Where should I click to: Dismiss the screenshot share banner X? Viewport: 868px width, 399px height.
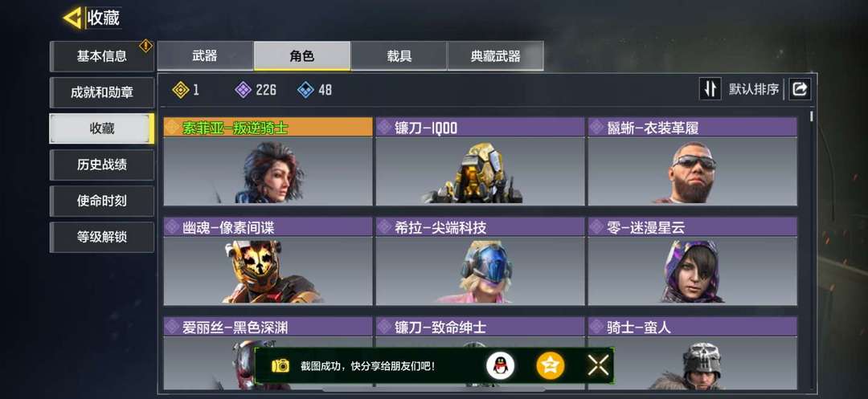(599, 365)
